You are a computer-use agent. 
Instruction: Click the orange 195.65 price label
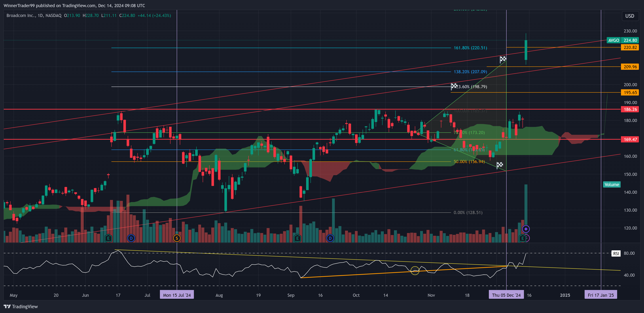pos(630,92)
